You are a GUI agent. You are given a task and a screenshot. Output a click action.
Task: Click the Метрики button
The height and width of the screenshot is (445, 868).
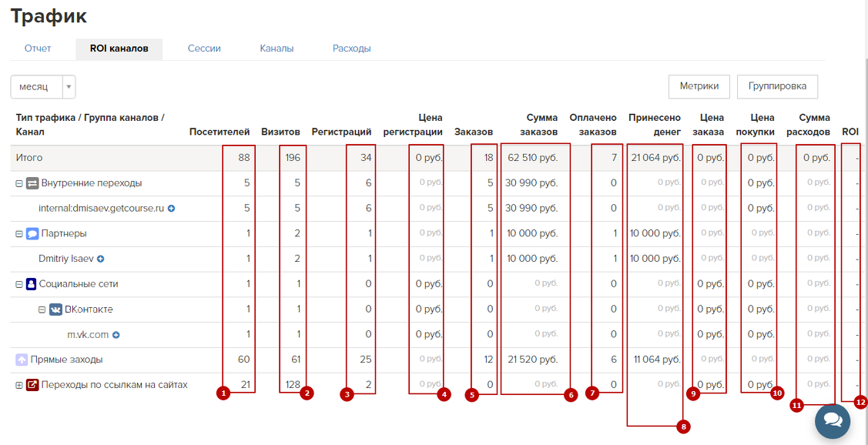[699, 86]
